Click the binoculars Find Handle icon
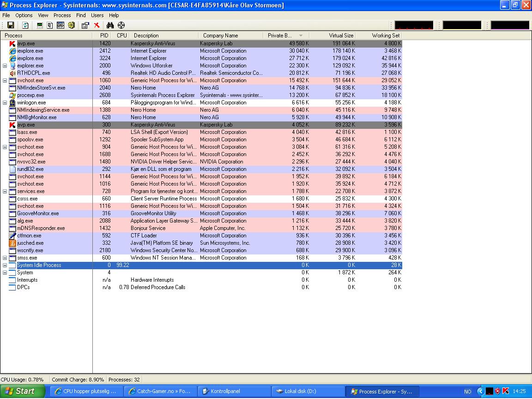Viewport: 532px width, 399px height. 110,25
